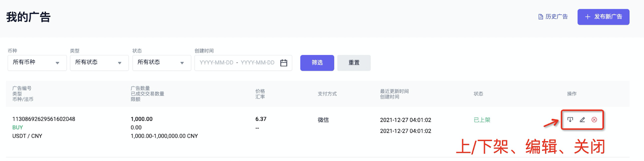
Task: Click the end date YYYY-MM-DD input
Action: tap(258, 63)
